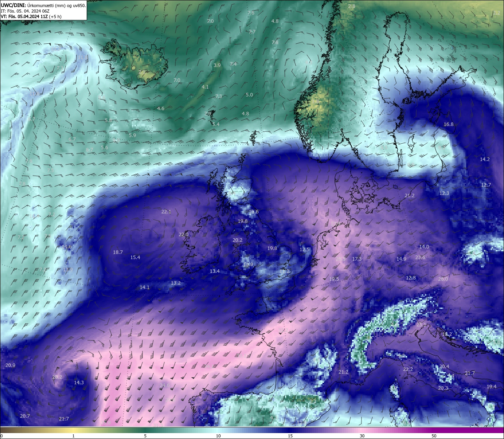Click the UWC/DINI title line in the header box

point(43,5)
